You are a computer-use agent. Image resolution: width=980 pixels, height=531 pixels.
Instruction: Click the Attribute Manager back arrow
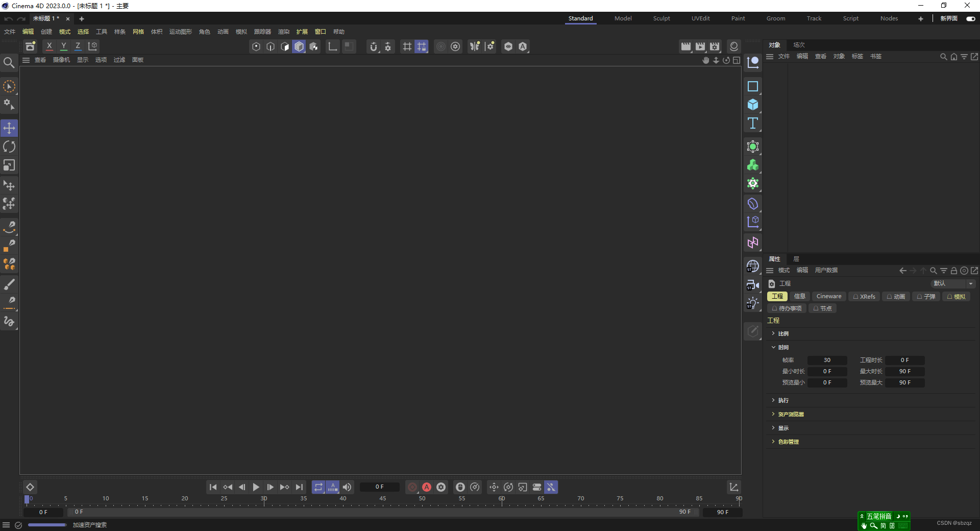point(903,271)
